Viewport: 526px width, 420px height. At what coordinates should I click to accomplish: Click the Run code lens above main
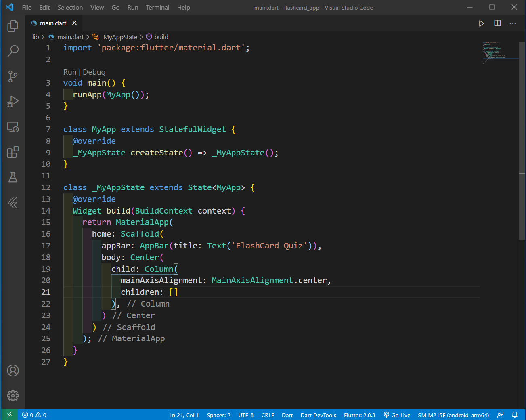[70, 72]
